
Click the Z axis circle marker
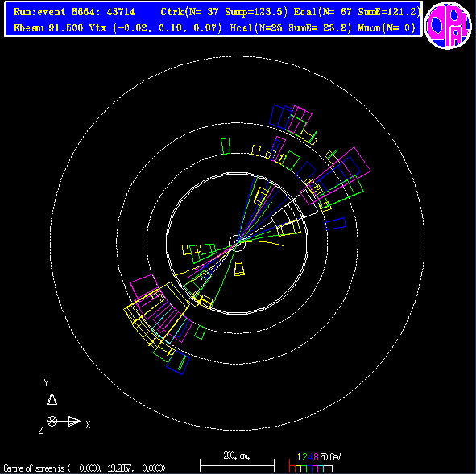tap(52, 421)
